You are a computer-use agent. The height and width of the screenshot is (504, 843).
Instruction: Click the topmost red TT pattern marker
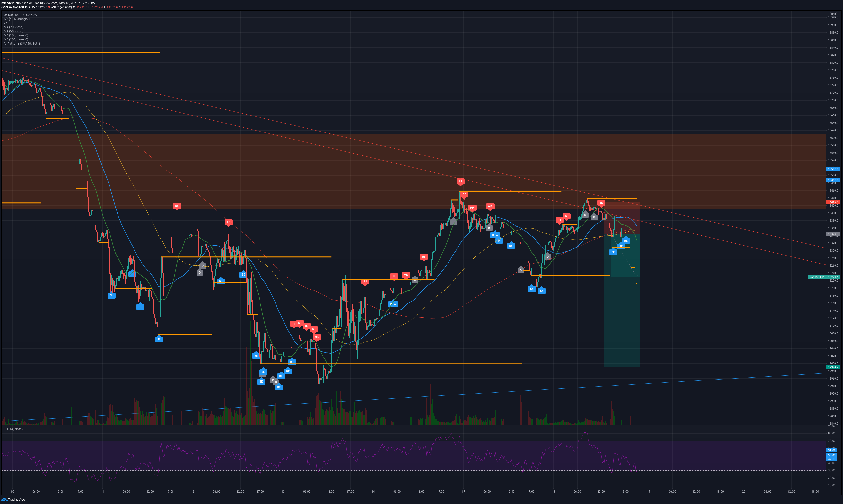click(460, 181)
